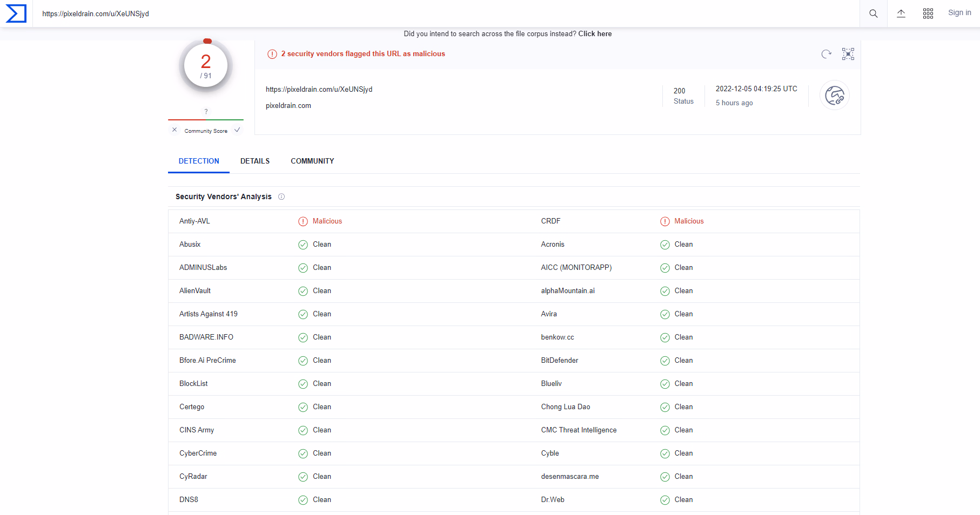Open the apps grid menu icon
This screenshot has width=980, height=515.
928,13
